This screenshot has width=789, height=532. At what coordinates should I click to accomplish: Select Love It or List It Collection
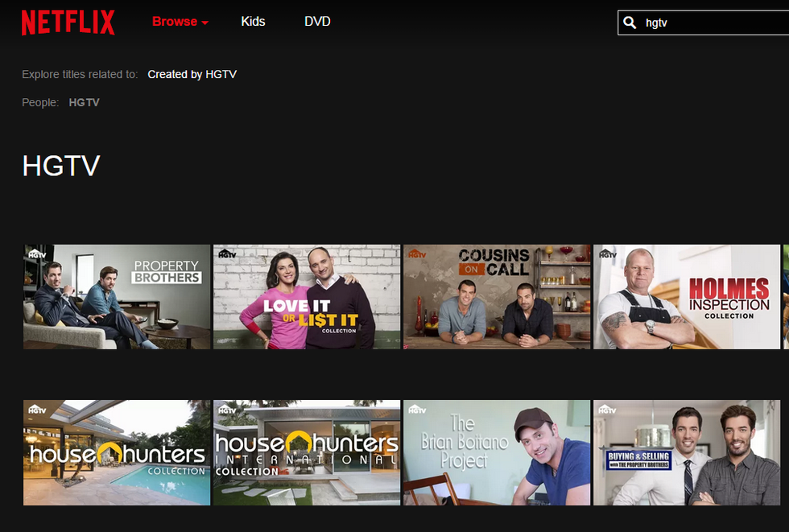307,297
